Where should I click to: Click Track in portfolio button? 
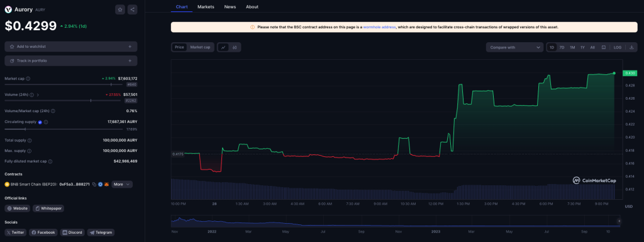pyautogui.click(x=70, y=60)
